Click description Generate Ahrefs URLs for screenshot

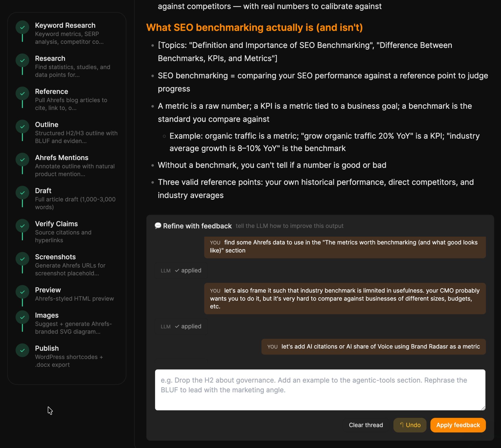tap(70, 270)
